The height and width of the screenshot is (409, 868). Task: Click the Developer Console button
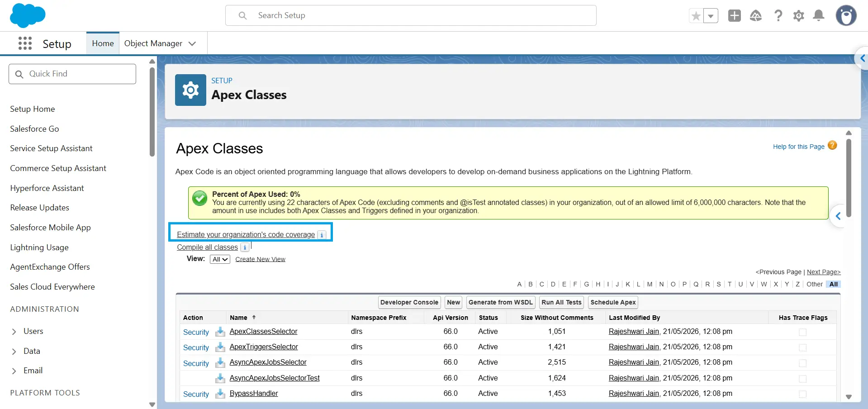409,302
